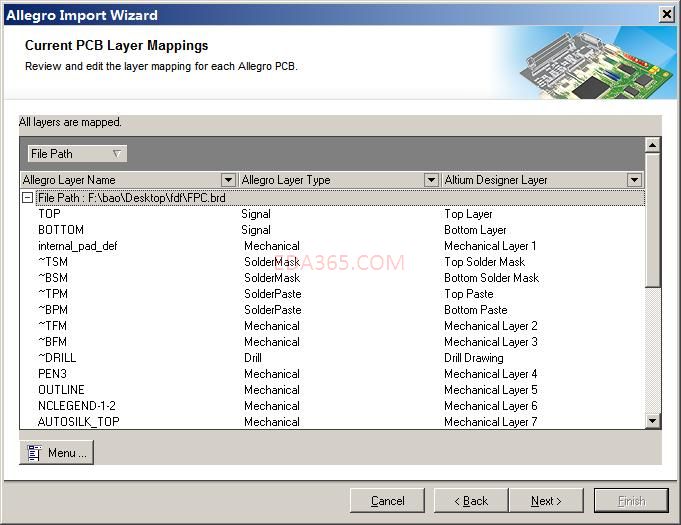
Task: Go back with the Back button
Action: (471, 501)
